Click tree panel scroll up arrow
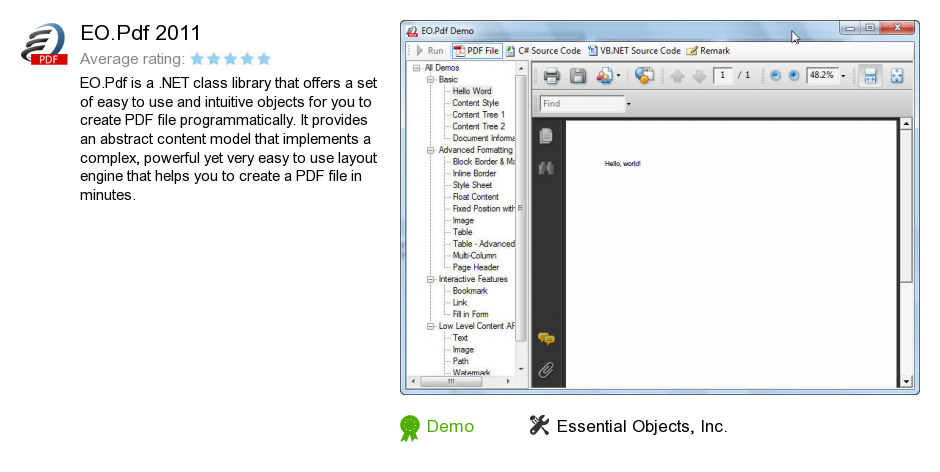Screen dimensions: 940x472 [x=521, y=68]
